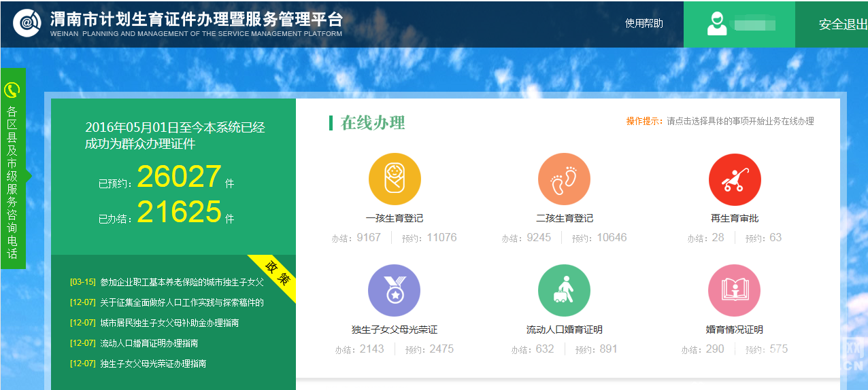Open the 二孩生育登记 footprints icon

click(x=564, y=179)
